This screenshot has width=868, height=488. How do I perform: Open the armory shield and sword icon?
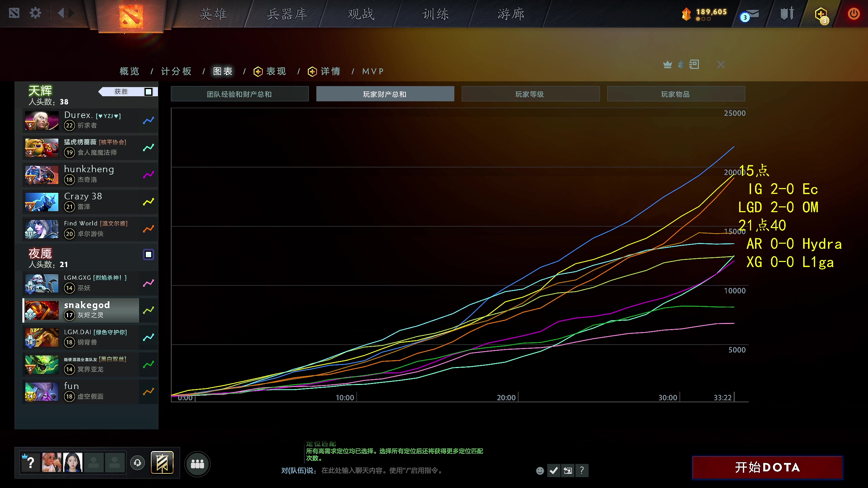(x=787, y=14)
